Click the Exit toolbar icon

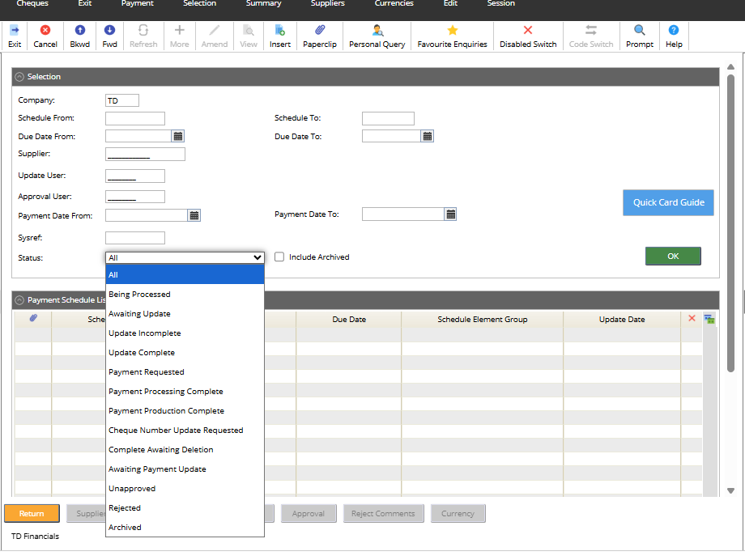coord(15,36)
